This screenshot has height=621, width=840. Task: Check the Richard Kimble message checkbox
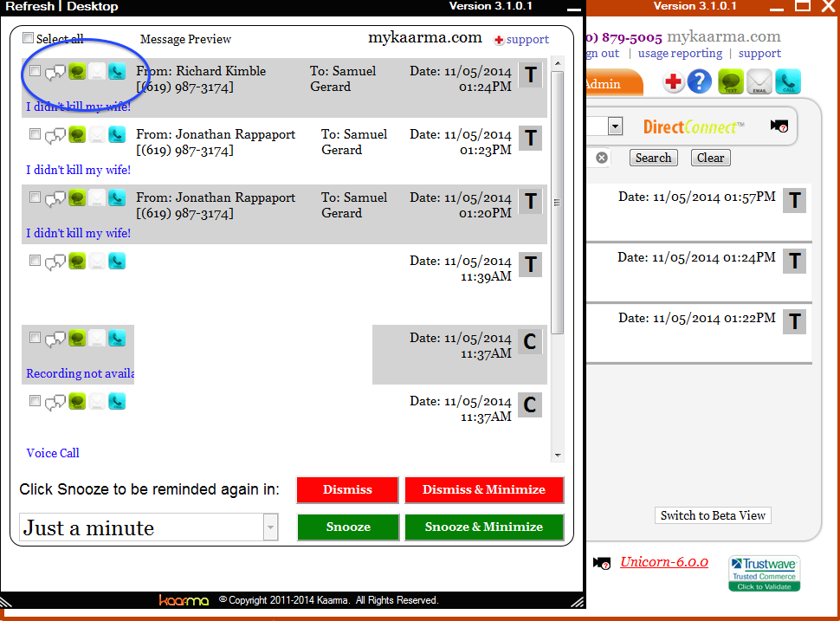35,71
